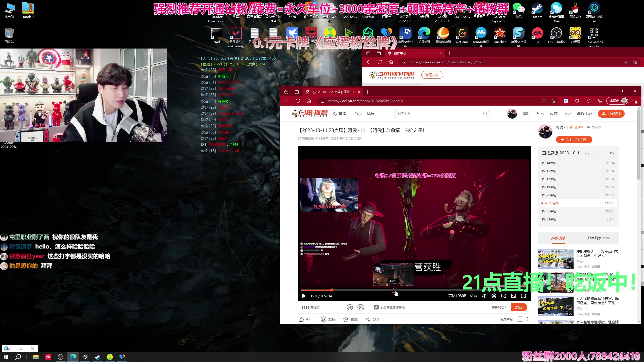Viewport: 644px width, 362px height.
Task: Like the video with the thumbs-up
Action: tap(301, 319)
